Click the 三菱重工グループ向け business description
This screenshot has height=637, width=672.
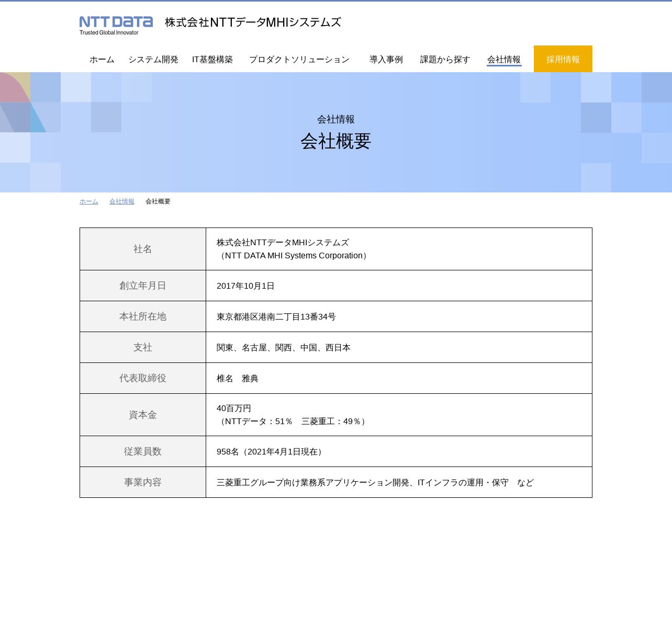click(375, 483)
